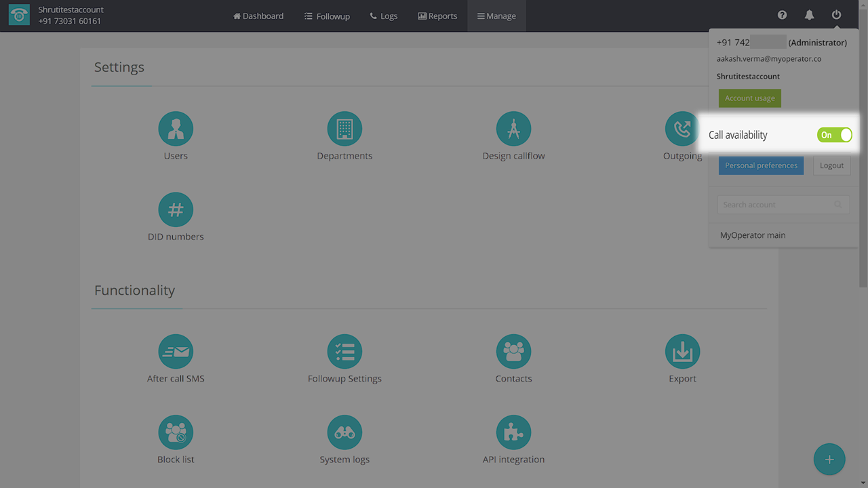This screenshot has width=868, height=488.
Task: Open DID numbers hash icon
Action: tap(176, 210)
